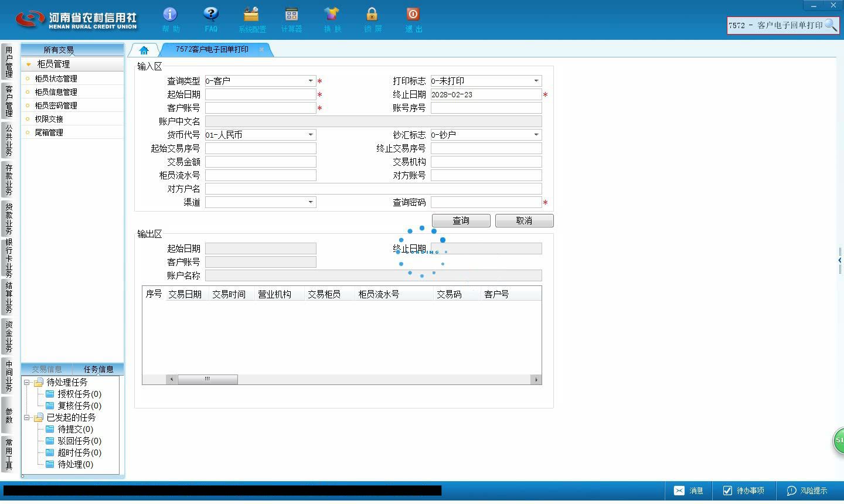
Task: Close the 7572客户电子回单打印 tab
Action: tap(261, 50)
